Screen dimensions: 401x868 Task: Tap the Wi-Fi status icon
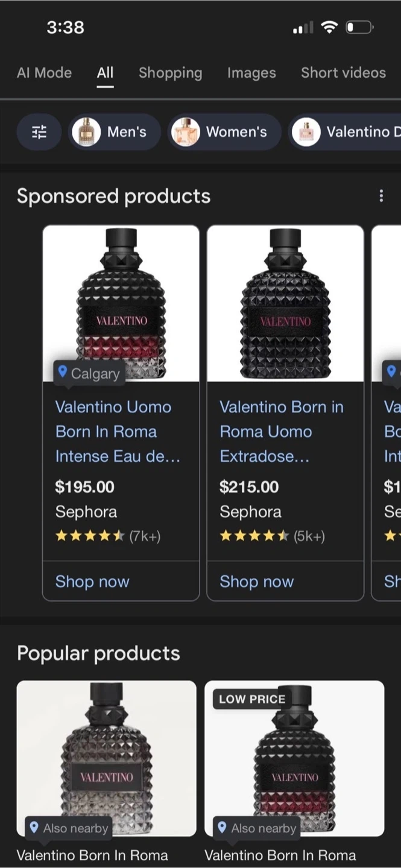[x=329, y=27]
